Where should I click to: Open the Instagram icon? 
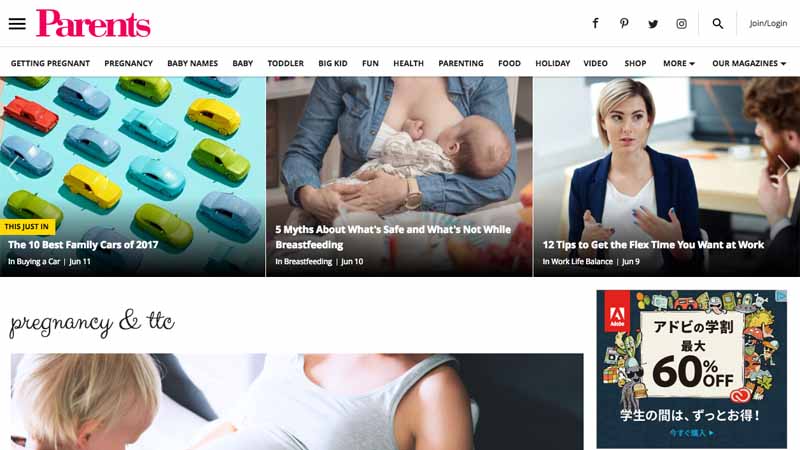coord(681,23)
